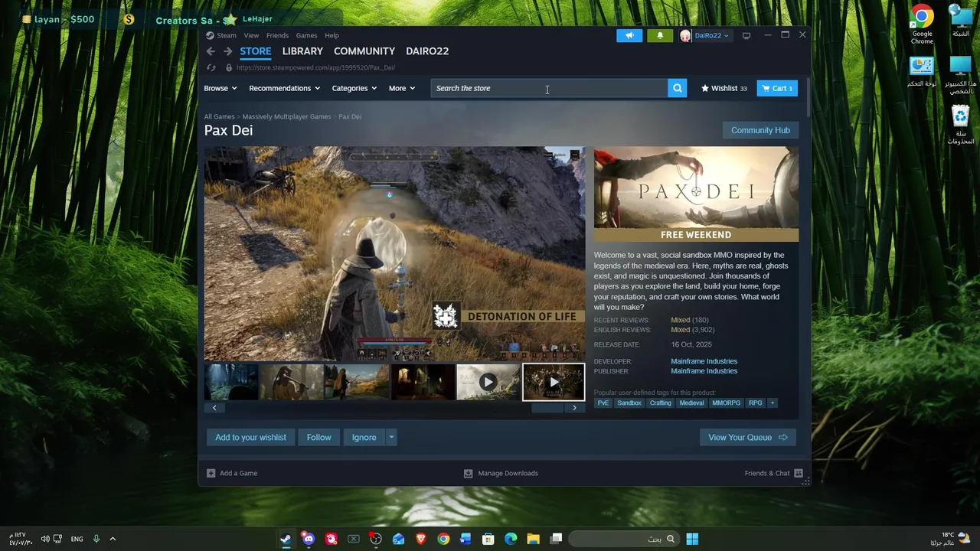The image size is (980, 551).
Task: Select the MMORPG tag
Action: click(x=726, y=403)
